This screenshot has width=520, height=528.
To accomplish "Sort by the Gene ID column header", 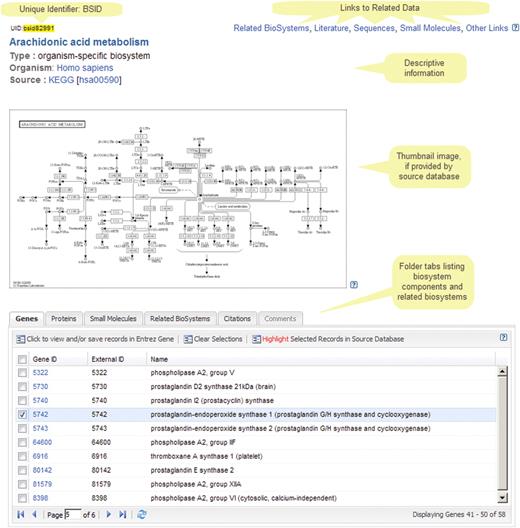I will click(x=58, y=359).
